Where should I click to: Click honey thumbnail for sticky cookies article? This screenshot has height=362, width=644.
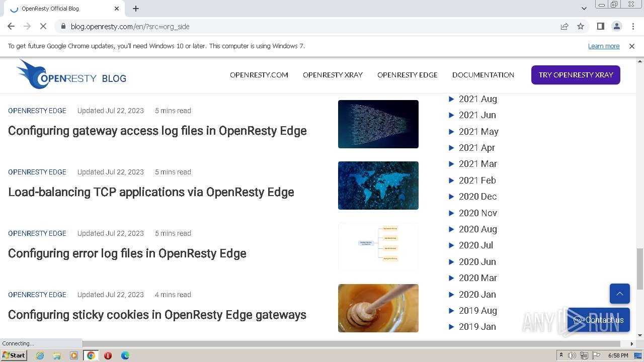[x=378, y=308]
